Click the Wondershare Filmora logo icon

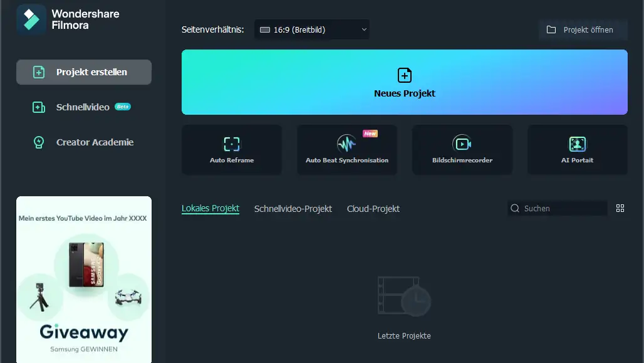pyautogui.click(x=31, y=19)
